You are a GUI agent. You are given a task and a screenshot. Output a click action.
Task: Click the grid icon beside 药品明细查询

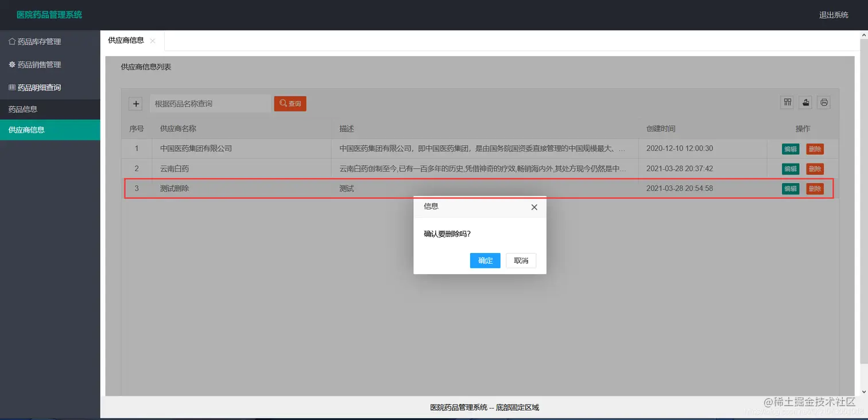(14, 87)
